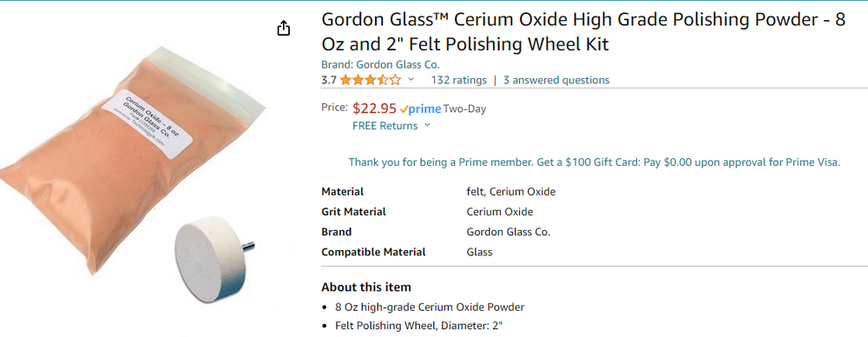Expand the FREE Returns dropdown arrow
The width and height of the screenshot is (868, 337).
click(x=427, y=126)
